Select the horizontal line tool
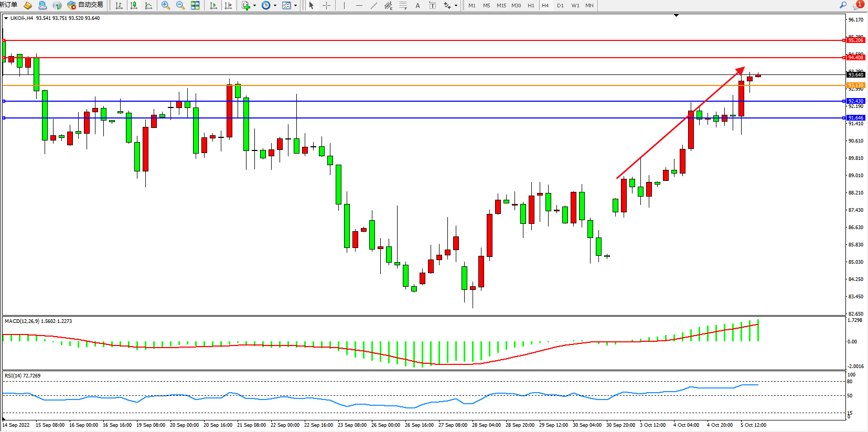 (x=359, y=5)
